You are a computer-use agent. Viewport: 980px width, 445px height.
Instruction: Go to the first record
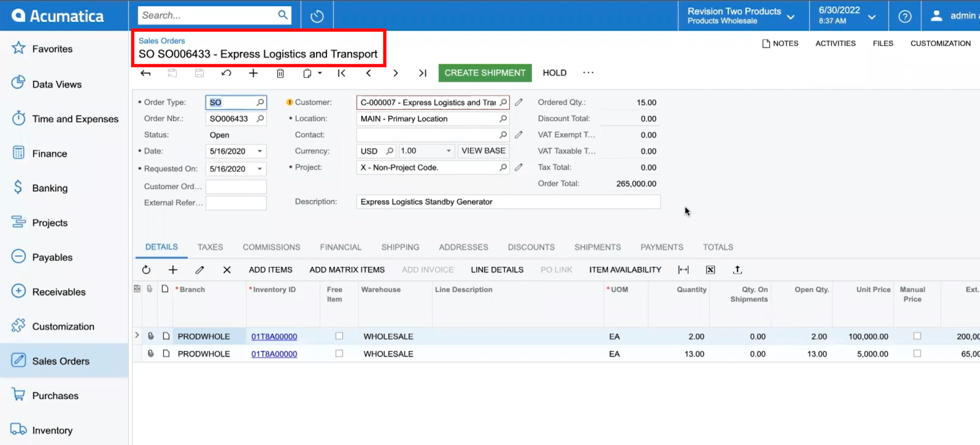click(x=341, y=73)
